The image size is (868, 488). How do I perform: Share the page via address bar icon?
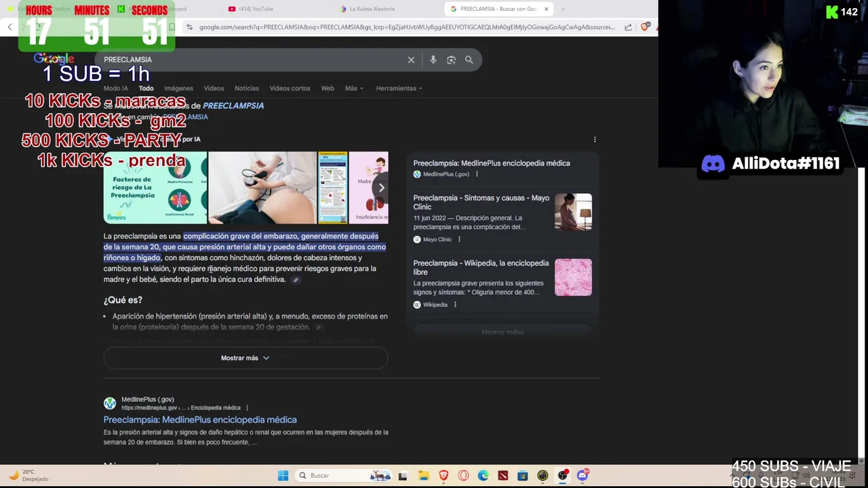click(x=628, y=27)
